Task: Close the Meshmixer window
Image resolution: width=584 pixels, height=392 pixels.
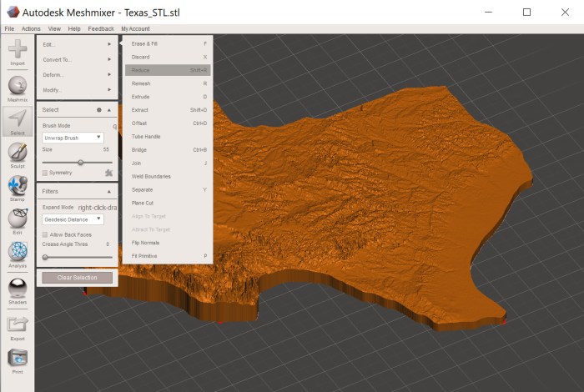Action: point(565,12)
